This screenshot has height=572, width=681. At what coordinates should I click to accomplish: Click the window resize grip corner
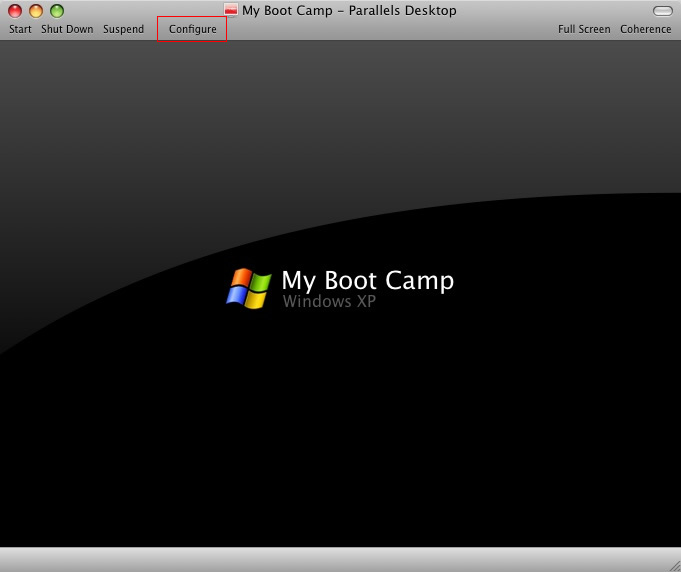point(675,566)
